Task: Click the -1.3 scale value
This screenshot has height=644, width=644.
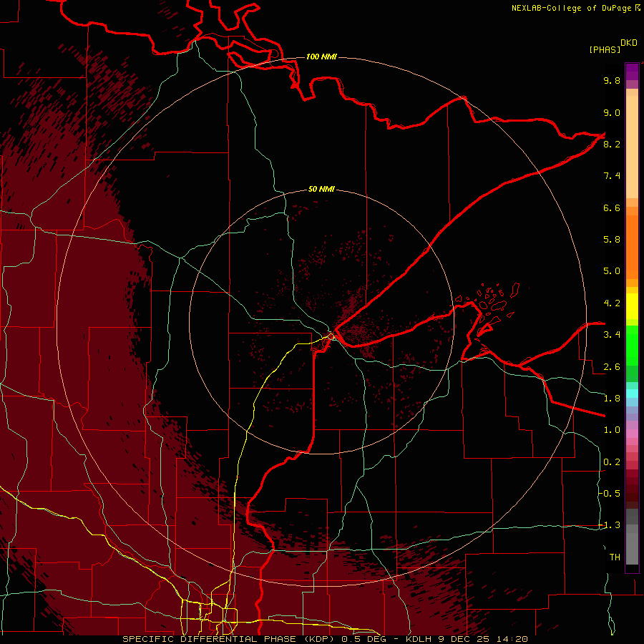Action: 610,525
